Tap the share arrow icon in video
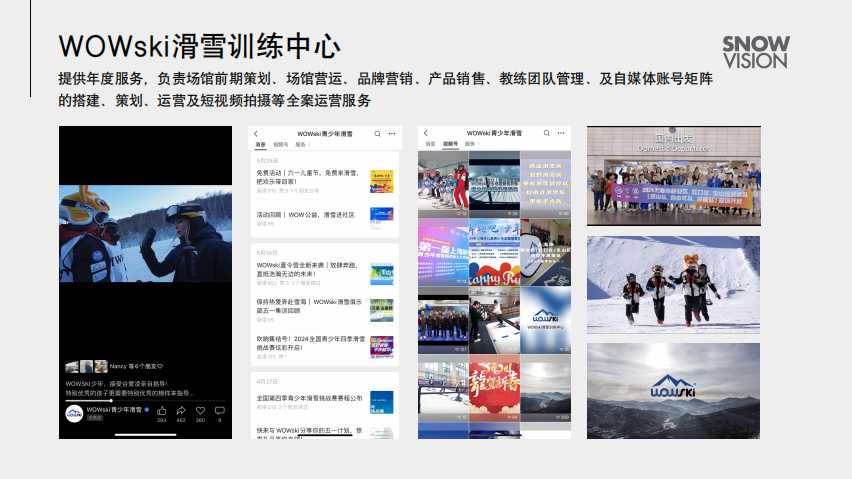The image size is (852, 479). coord(181,411)
